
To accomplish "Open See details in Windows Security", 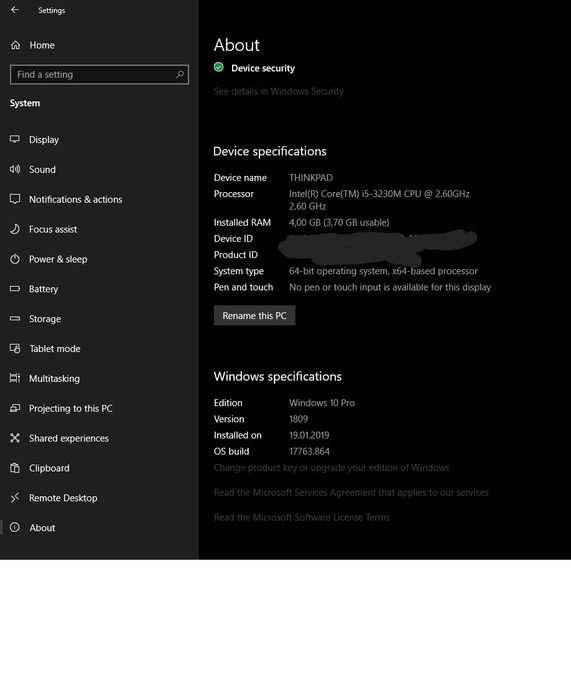I will [279, 91].
